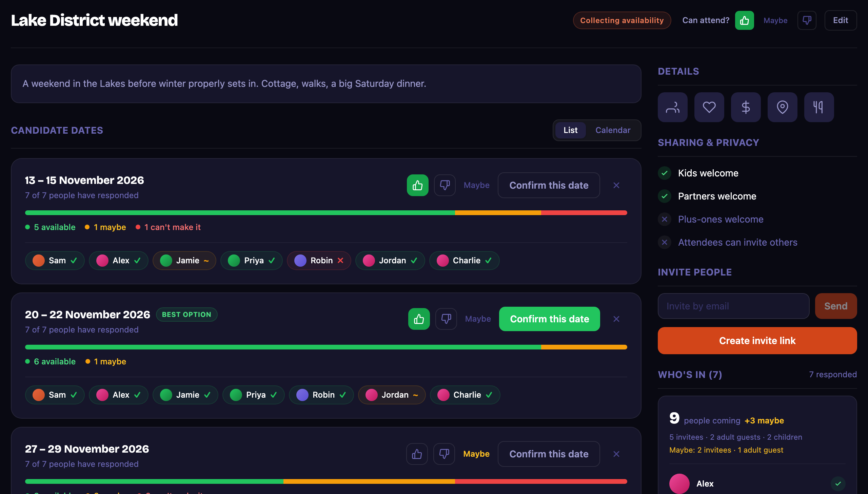Thumbs-down the 27 – 29 November date
This screenshot has height=494, width=868.
[444, 454]
